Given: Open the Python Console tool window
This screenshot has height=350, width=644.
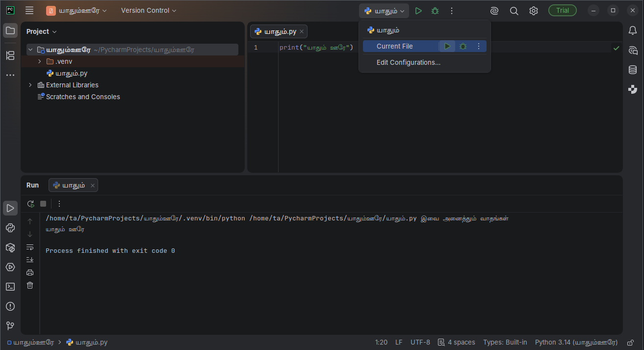Looking at the screenshot, I should (x=10, y=228).
